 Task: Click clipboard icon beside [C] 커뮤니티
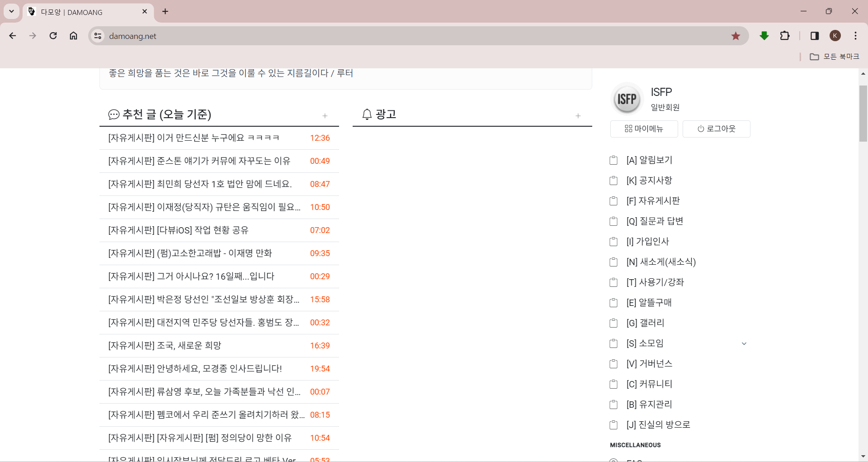pos(613,384)
